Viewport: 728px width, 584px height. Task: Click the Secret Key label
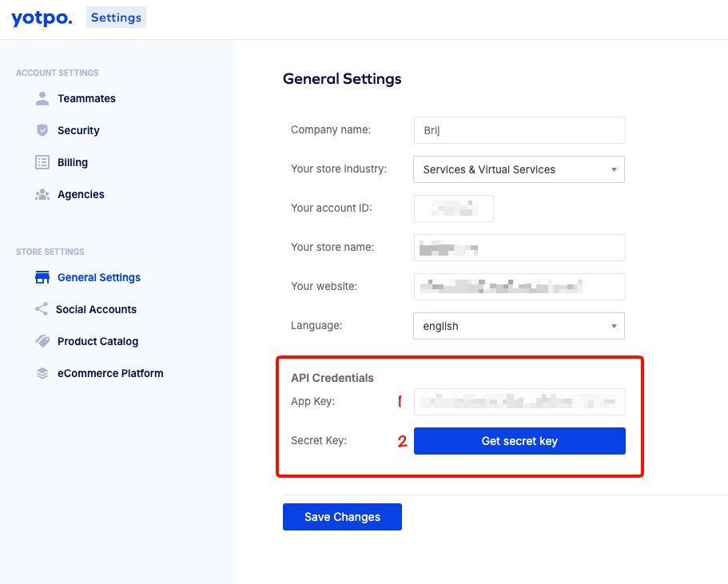coord(319,440)
